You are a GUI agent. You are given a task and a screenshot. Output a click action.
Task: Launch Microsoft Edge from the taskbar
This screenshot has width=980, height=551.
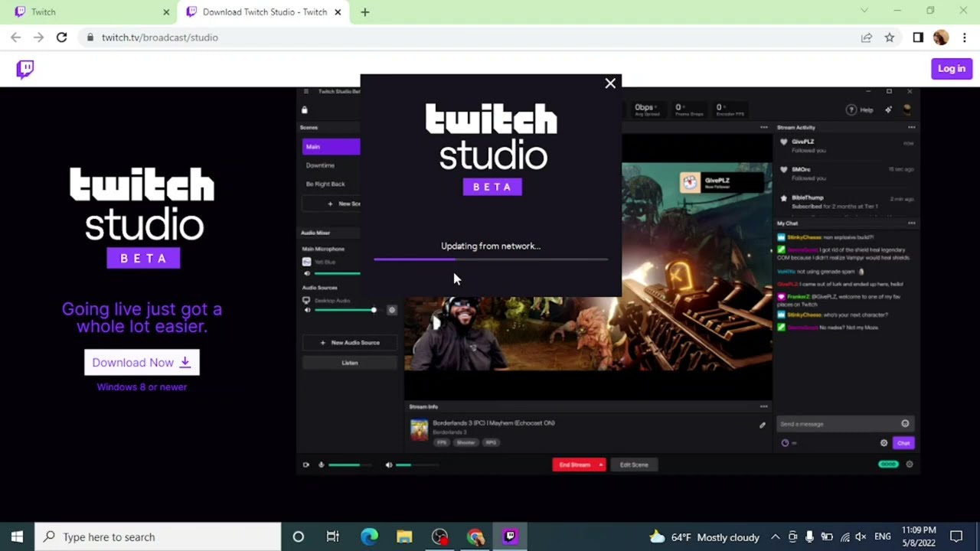pyautogui.click(x=369, y=537)
